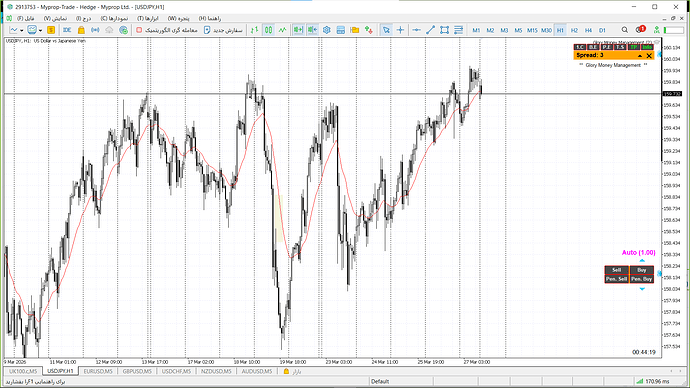Select the cursor arrow tool

(386, 30)
